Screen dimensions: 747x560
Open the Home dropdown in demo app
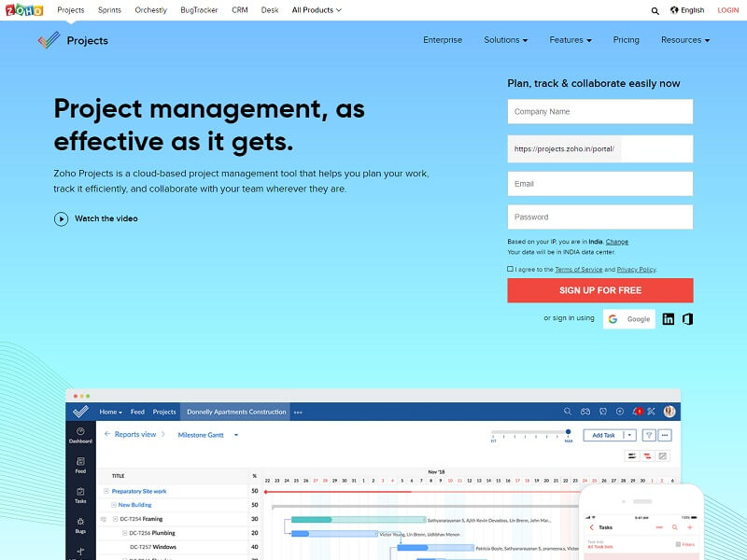point(110,412)
